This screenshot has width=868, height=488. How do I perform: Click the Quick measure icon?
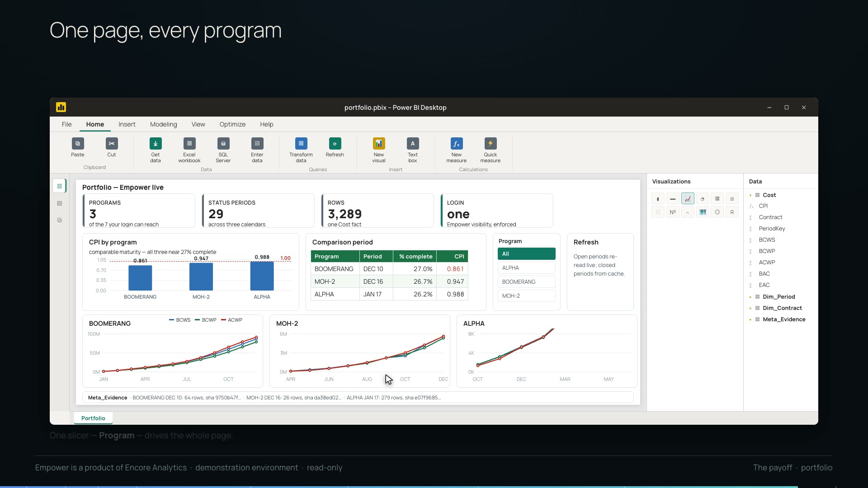(491, 144)
